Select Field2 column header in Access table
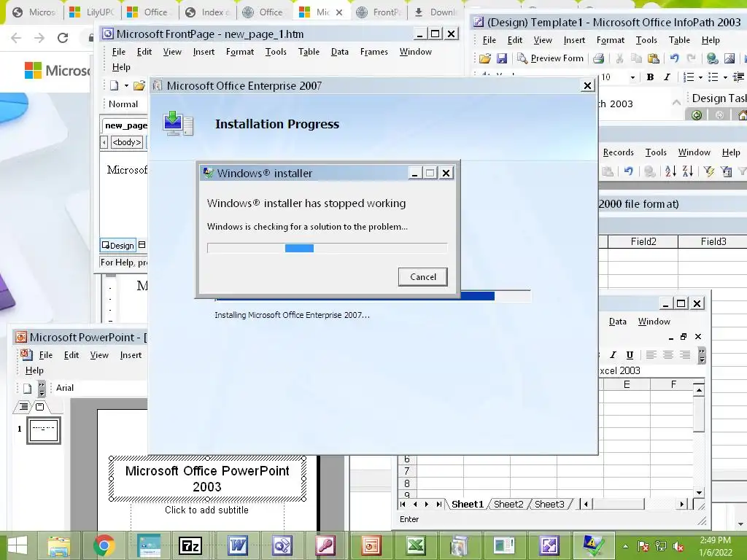The width and height of the screenshot is (747, 560). (x=643, y=242)
